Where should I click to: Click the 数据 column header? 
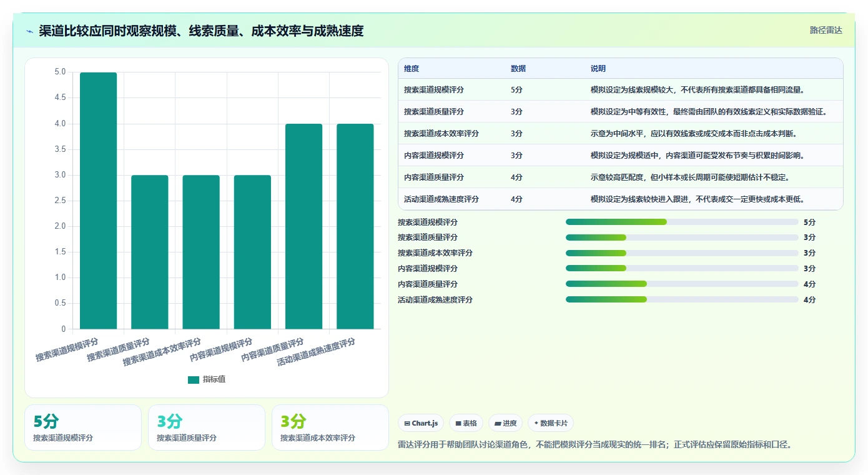[518, 69]
